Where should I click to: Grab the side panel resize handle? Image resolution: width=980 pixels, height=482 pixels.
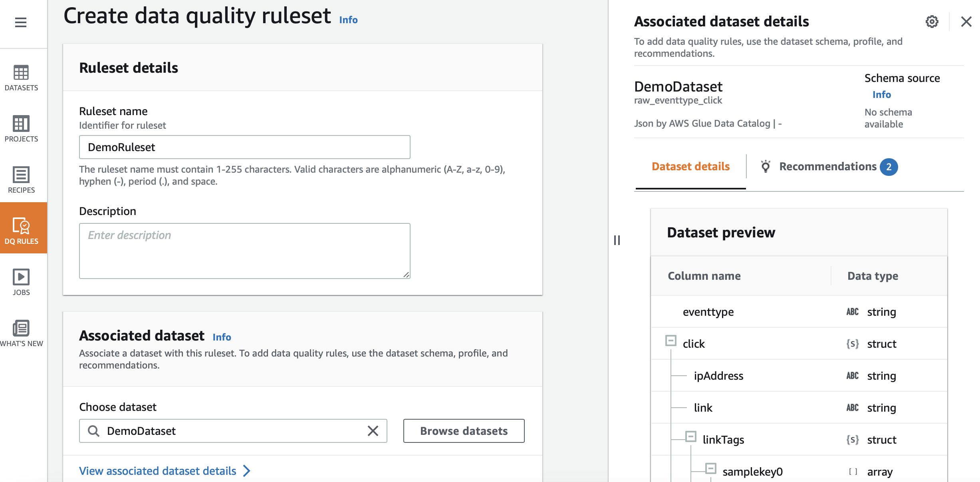[617, 240]
